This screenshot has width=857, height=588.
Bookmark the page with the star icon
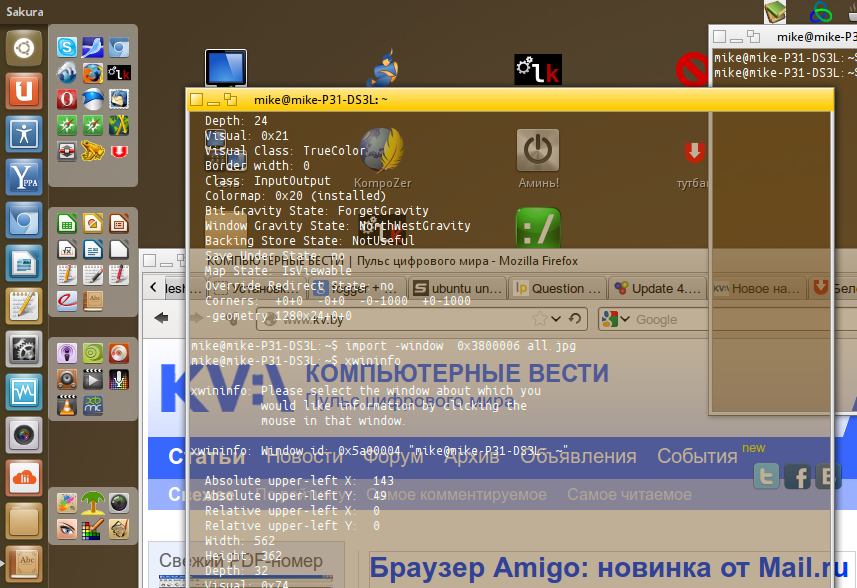click(x=539, y=319)
